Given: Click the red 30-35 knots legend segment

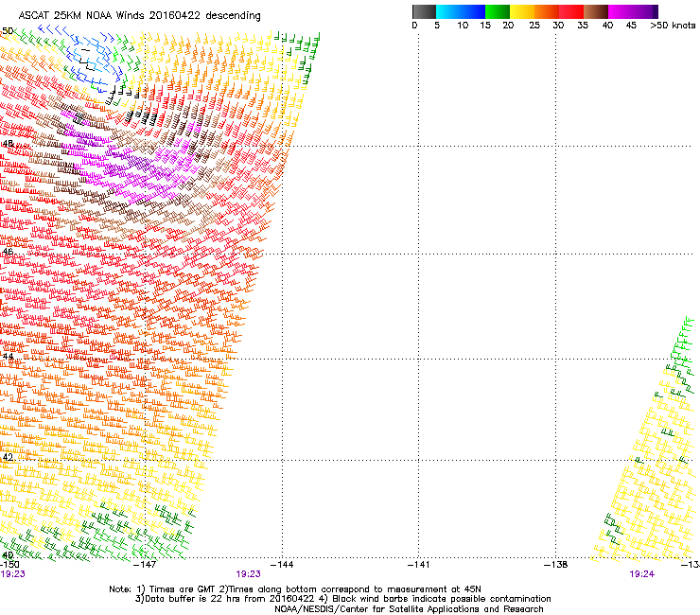Looking at the screenshot, I should click(x=571, y=11).
